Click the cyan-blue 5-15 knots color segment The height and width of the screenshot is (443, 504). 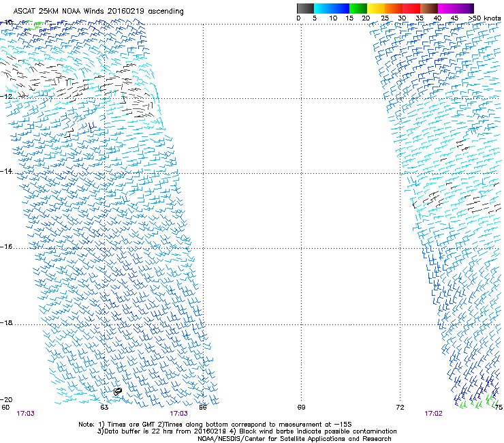[x=332, y=8]
